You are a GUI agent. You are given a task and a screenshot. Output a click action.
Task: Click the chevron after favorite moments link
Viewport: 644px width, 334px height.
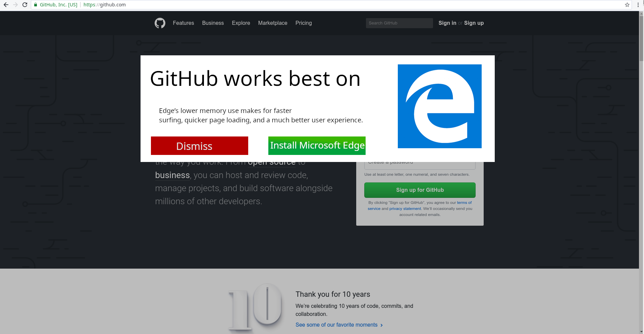point(382,325)
